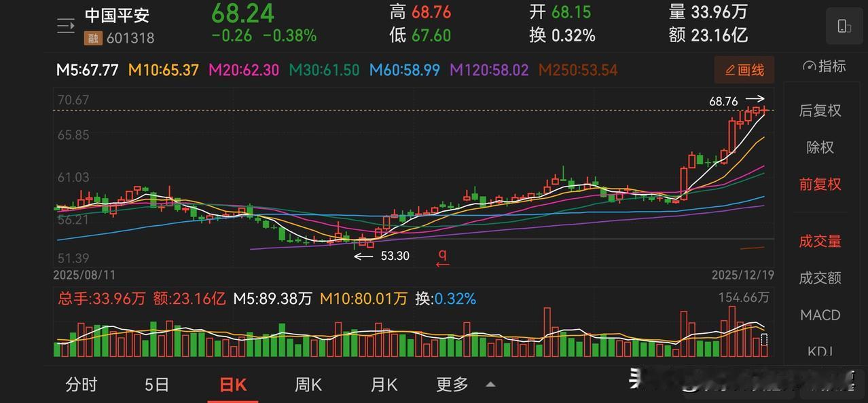The image size is (868, 403).
Task: Select the 日K daily candlestick tab
Action: [x=233, y=385]
